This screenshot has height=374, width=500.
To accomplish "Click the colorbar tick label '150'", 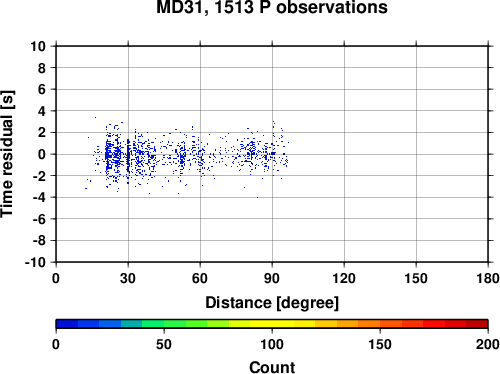I will point(380,344).
